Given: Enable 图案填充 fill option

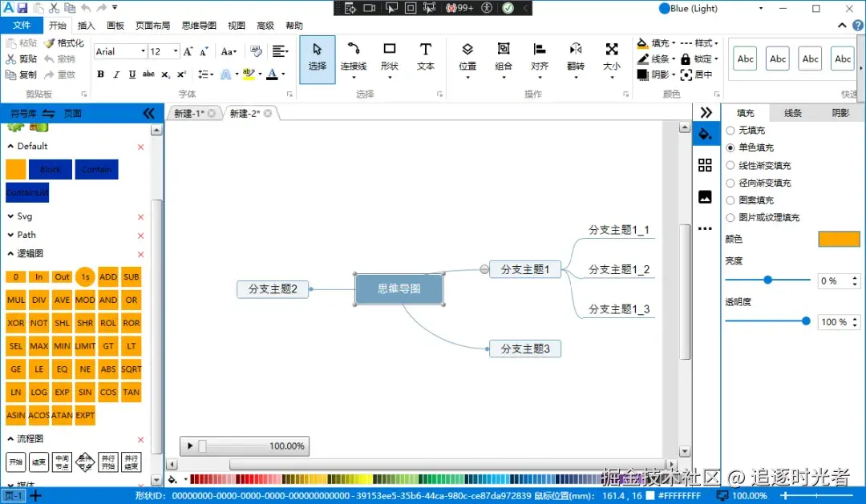Looking at the screenshot, I should (x=730, y=200).
